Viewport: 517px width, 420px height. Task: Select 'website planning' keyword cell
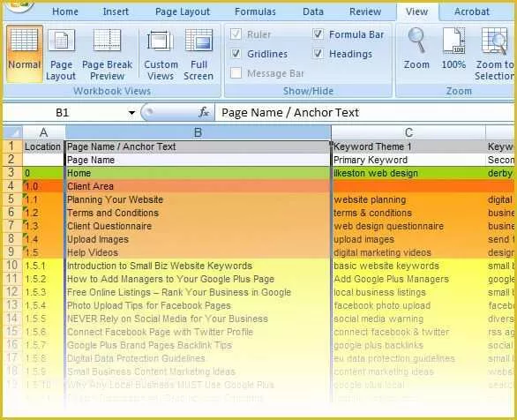point(408,199)
